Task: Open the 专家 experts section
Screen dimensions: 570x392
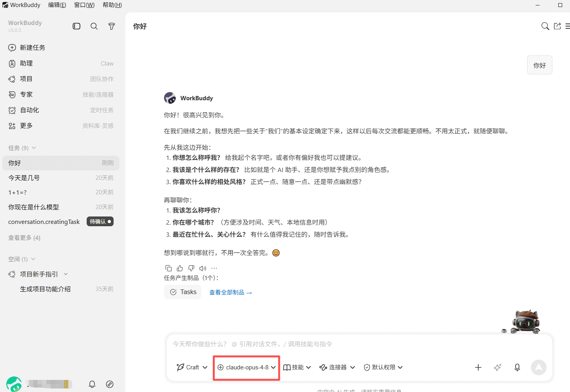Action: tap(61, 94)
